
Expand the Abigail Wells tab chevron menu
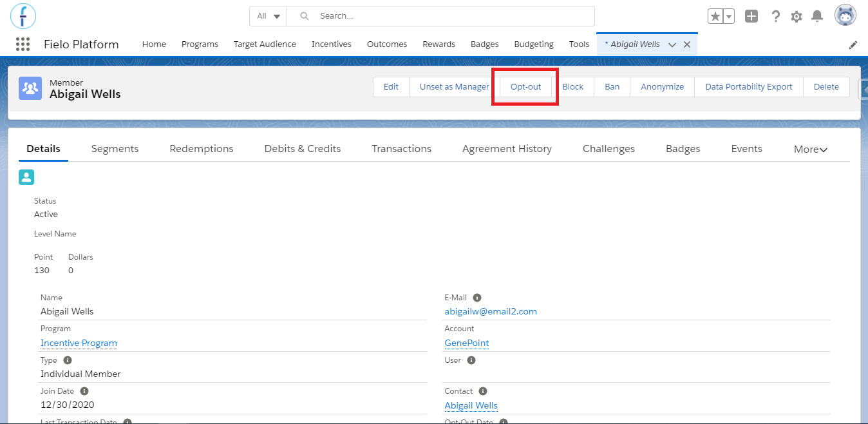coord(672,44)
